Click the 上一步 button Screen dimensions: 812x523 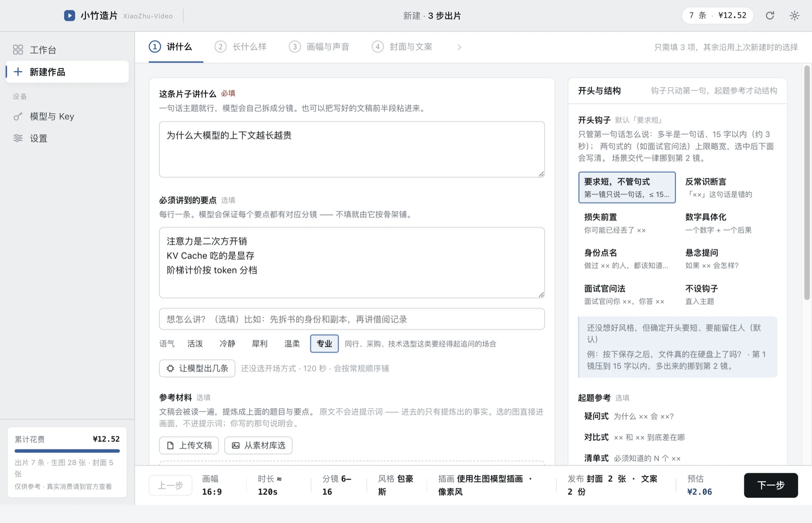[170, 485]
